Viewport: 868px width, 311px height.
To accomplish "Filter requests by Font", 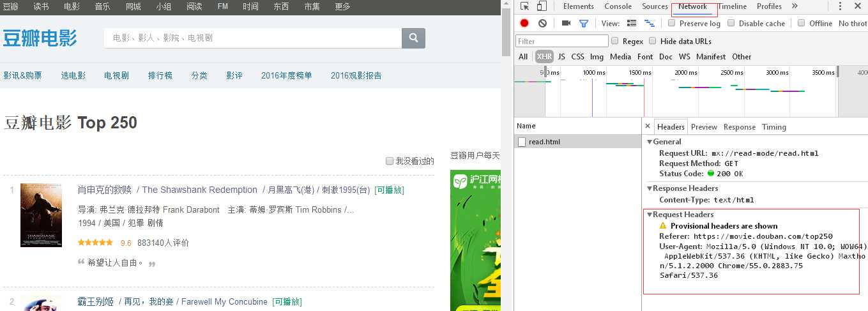I will click(x=645, y=57).
